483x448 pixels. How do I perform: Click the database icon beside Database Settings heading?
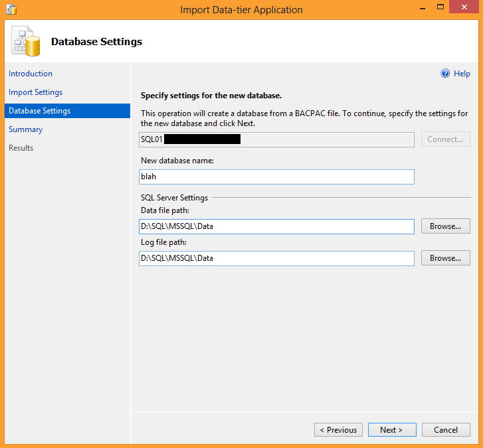[x=25, y=42]
